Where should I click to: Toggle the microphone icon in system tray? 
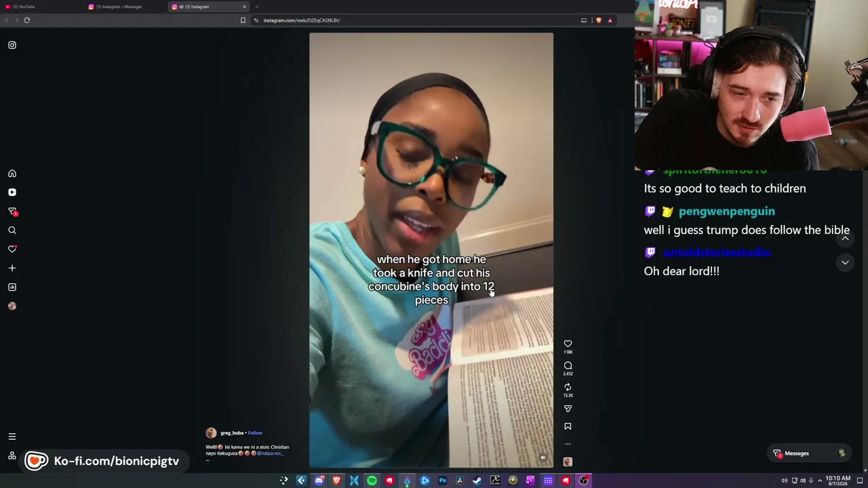coord(811,481)
